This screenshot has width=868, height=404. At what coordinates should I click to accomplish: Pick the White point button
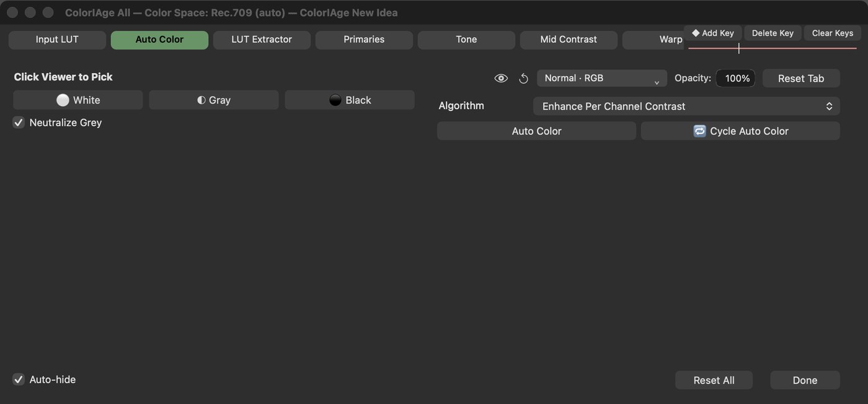78,100
